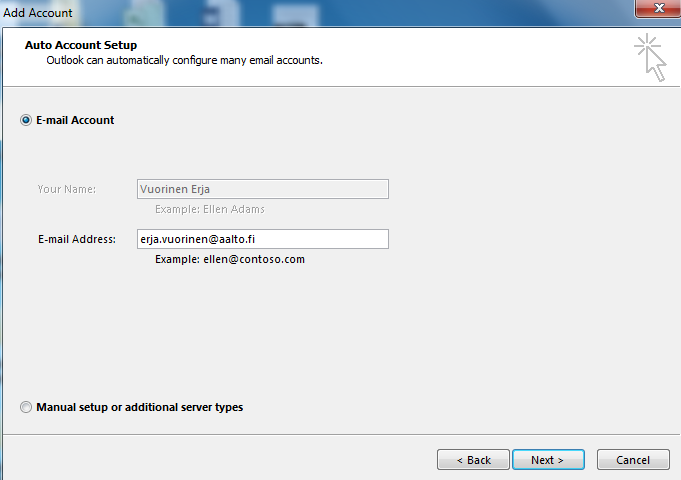This screenshot has height=480, width=681.
Task: Click the greyed-out Your Name field
Action: click(x=262, y=189)
